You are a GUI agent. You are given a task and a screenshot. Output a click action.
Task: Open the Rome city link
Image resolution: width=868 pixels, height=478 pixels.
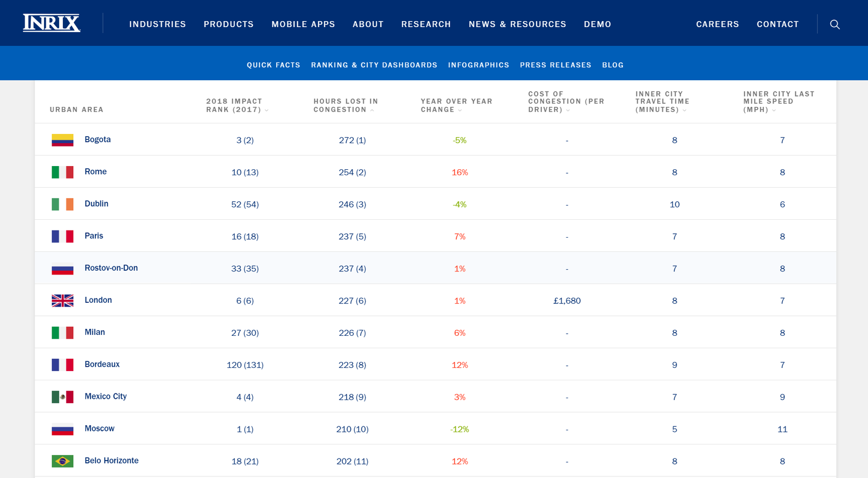click(95, 171)
